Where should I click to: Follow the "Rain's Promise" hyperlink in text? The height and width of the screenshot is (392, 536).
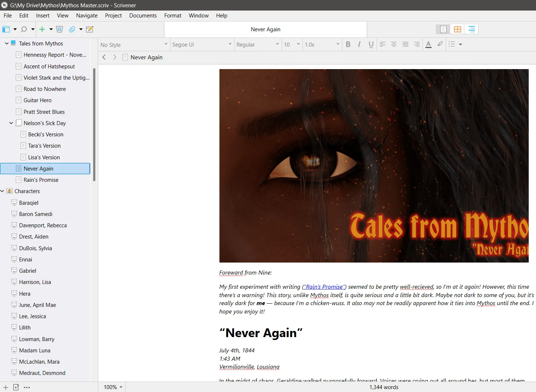(x=324, y=287)
